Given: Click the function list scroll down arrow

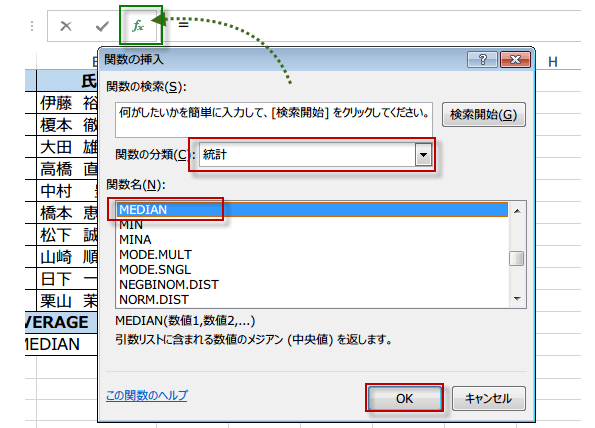Looking at the screenshot, I should tap(517, 299).
